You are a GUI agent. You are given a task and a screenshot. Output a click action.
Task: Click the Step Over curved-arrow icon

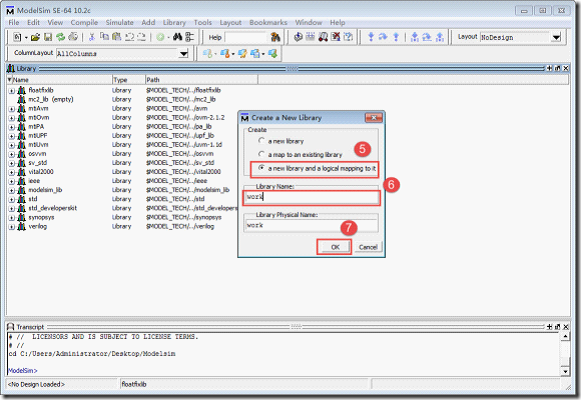click(x=383, y=37)
